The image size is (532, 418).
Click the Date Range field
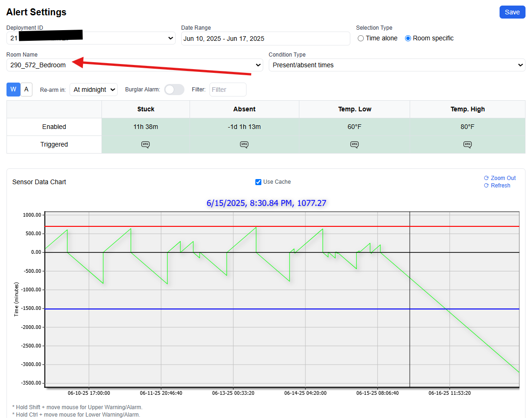[265, 39]
